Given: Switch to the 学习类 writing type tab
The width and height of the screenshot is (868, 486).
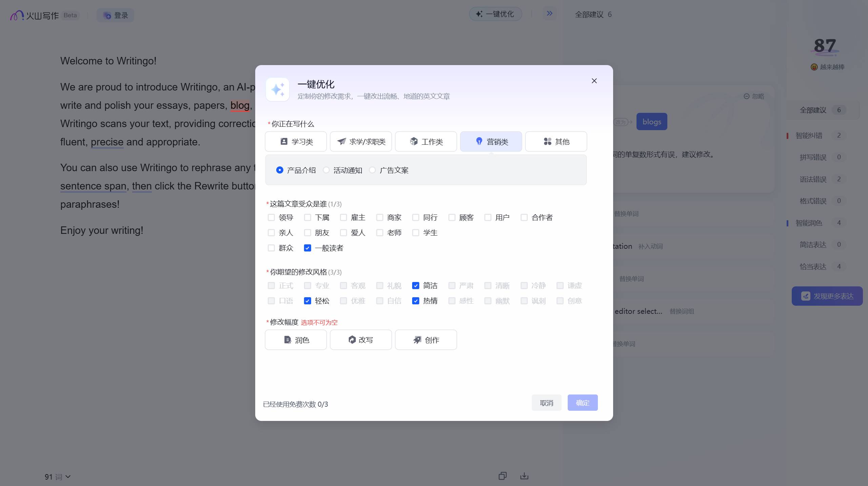Looking at the screenshot, I should coord(296,142).
